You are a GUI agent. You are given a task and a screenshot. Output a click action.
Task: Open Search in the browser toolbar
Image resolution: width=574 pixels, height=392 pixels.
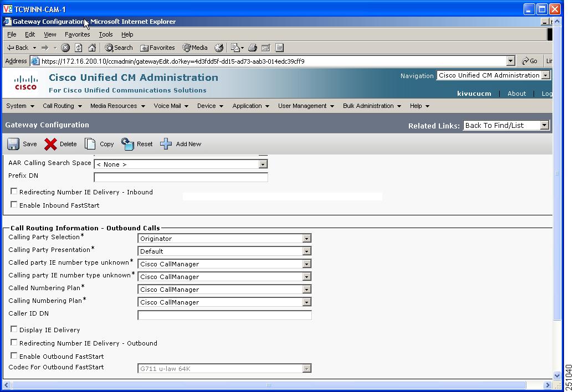click(119, 48)
